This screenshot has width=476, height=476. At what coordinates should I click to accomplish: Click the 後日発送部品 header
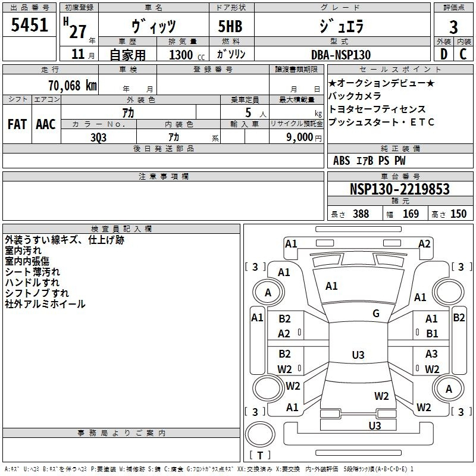[163, 148]
